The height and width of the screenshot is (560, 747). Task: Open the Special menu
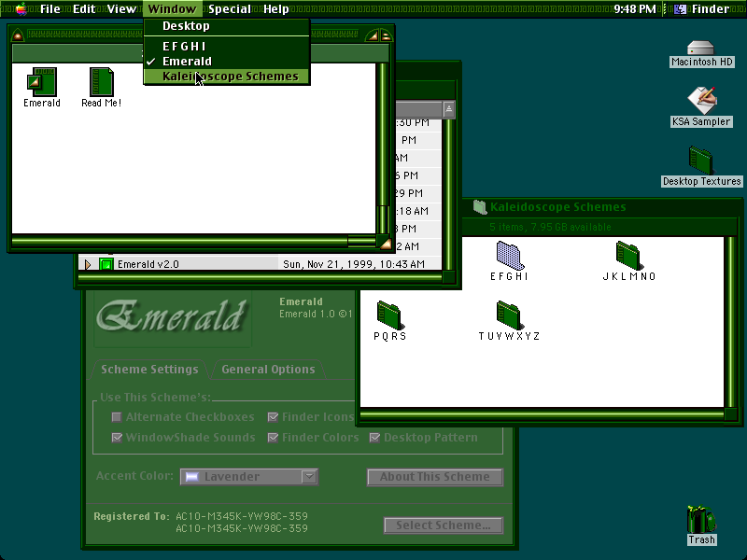[x=230, y=8]
